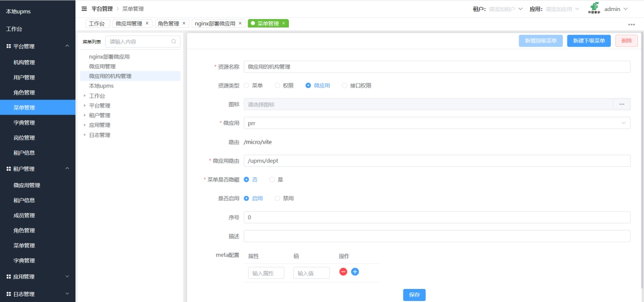Click the red minus remove meta row
This screenshot has height=302, width=644.
[x=343, y=272]
